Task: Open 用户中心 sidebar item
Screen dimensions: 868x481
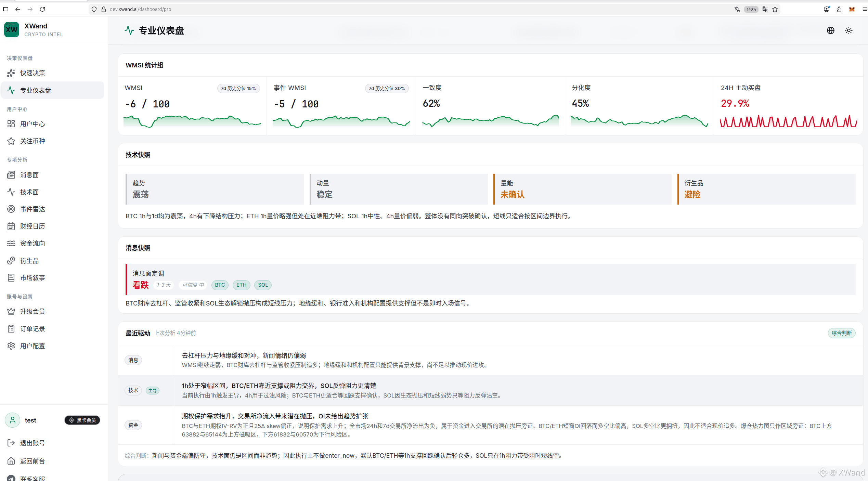Action: pyautogui.click(x=52, y=124)
